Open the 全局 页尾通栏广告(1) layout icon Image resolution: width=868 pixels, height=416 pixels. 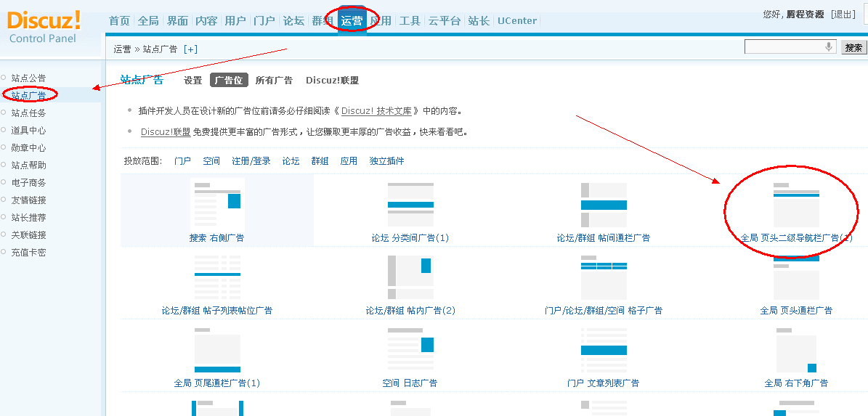217,350
